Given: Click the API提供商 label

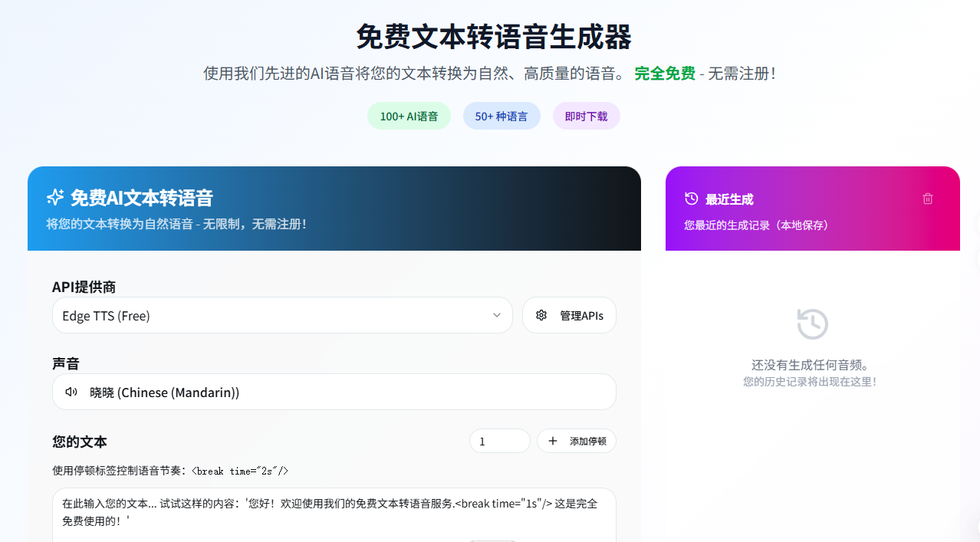Looking at the screenshot, I should coord(84,287).
